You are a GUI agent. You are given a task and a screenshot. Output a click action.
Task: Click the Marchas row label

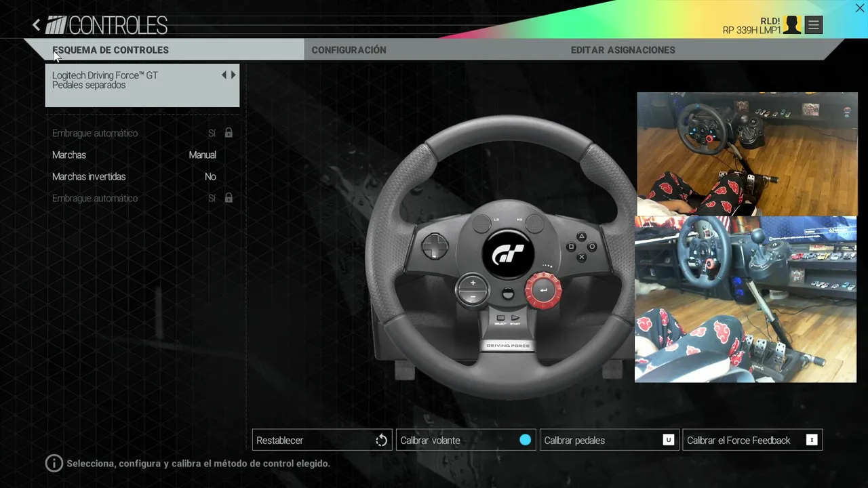[69, 155]
